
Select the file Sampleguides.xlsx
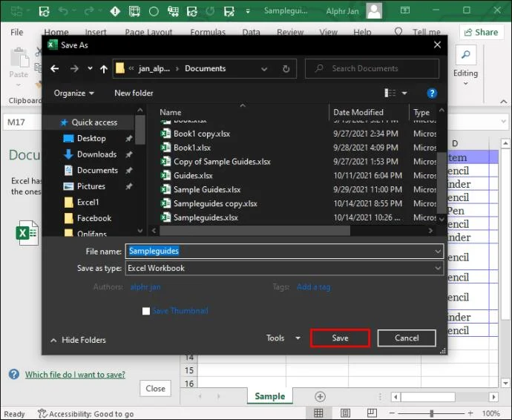(206, 217)
